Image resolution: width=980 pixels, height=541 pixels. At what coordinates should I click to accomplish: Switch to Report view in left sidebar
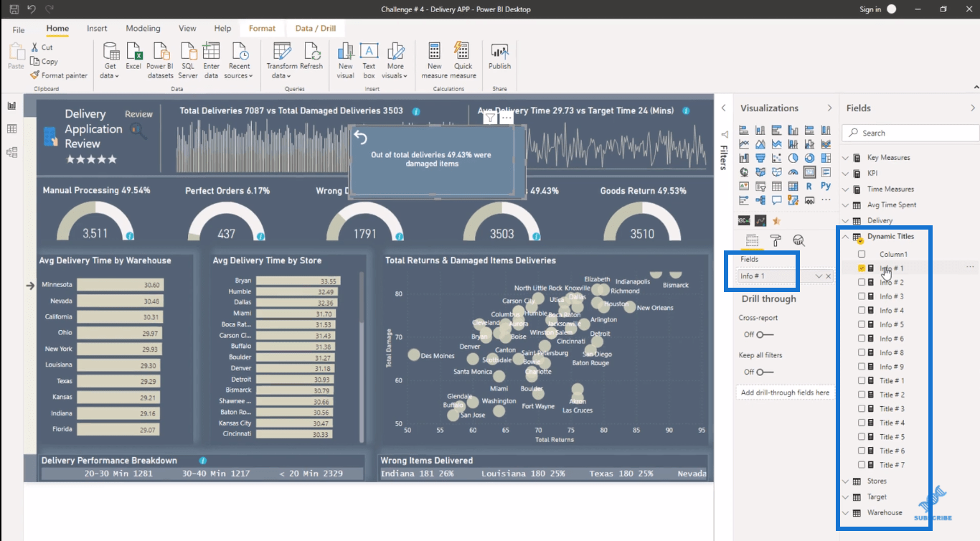[x=11, y=105]
